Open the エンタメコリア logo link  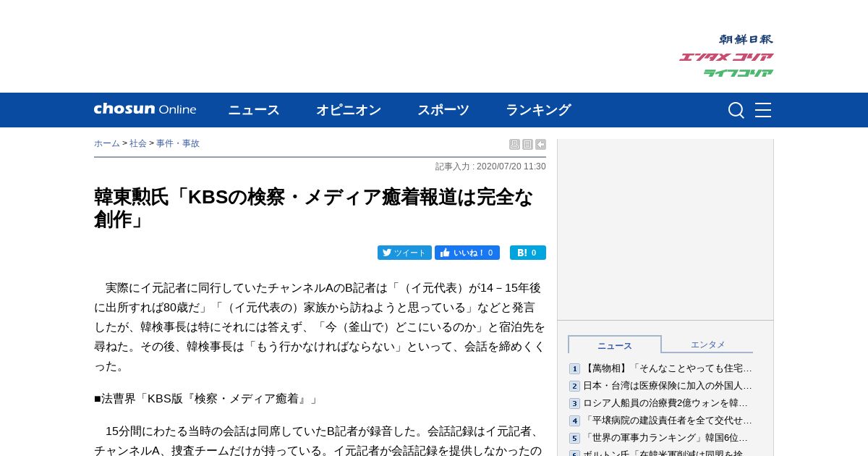[x=726, y=56]
